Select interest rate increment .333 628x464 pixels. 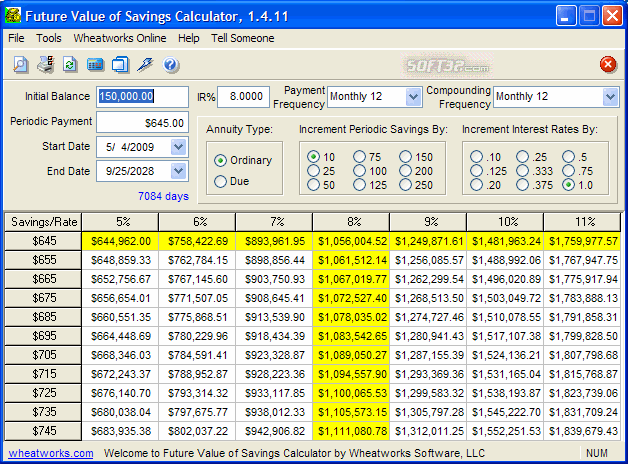(x=534, y=171)
